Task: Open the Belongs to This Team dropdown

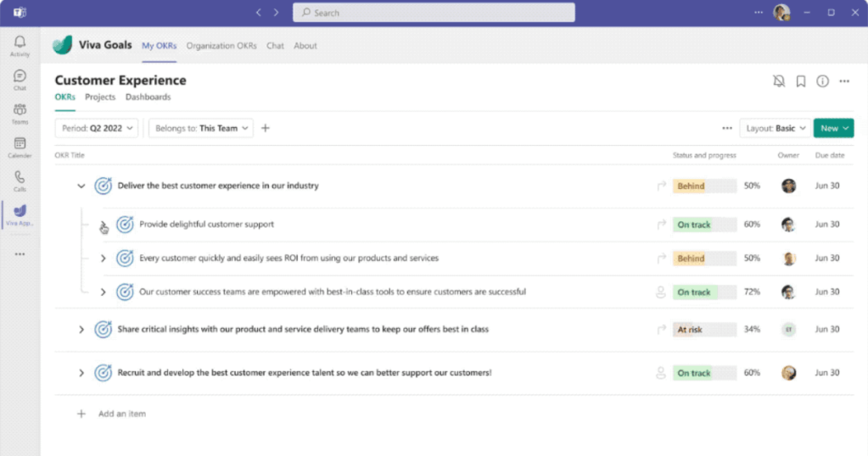Action: pos(201,128)
